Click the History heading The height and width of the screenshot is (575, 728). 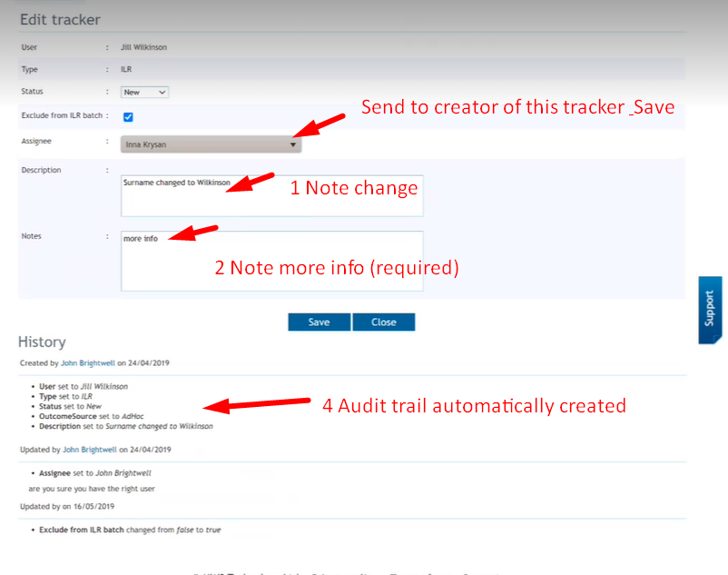(x=42, y=342)
